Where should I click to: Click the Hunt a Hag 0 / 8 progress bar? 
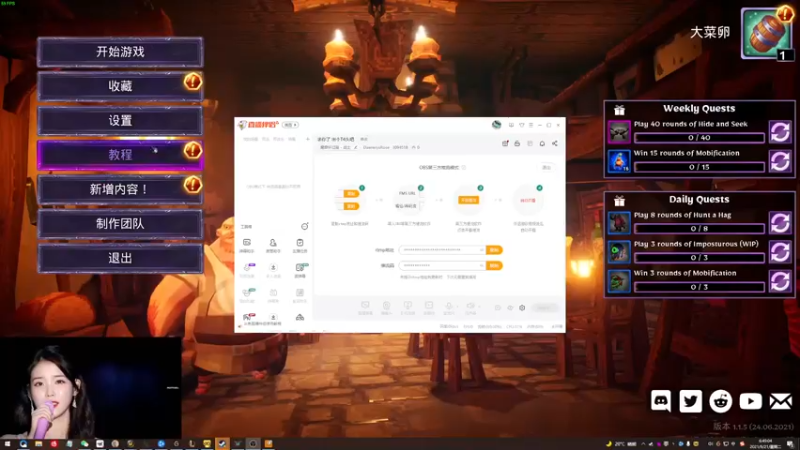click(x=699, y=229)
